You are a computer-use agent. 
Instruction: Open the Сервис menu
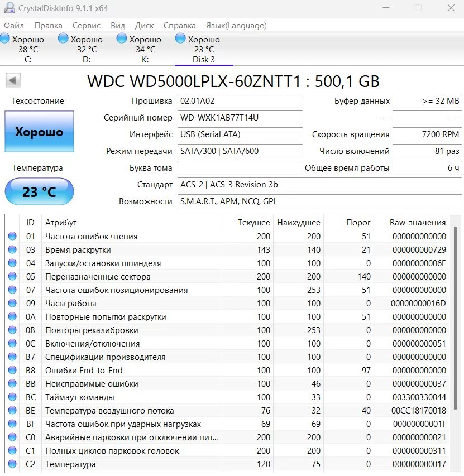(86, 26)
